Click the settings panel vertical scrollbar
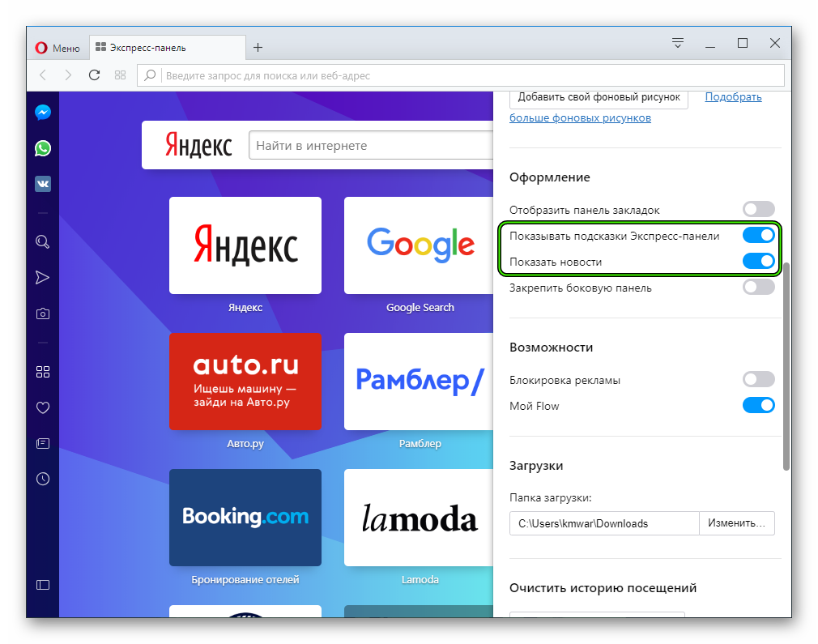Image resolution: width=818 pixels, height=644 pixels. [x=786, y=366]
